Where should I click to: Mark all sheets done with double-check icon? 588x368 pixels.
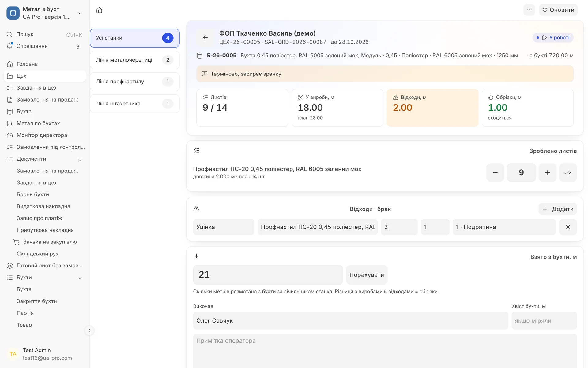pyautogui.click(x=568, y=173)
